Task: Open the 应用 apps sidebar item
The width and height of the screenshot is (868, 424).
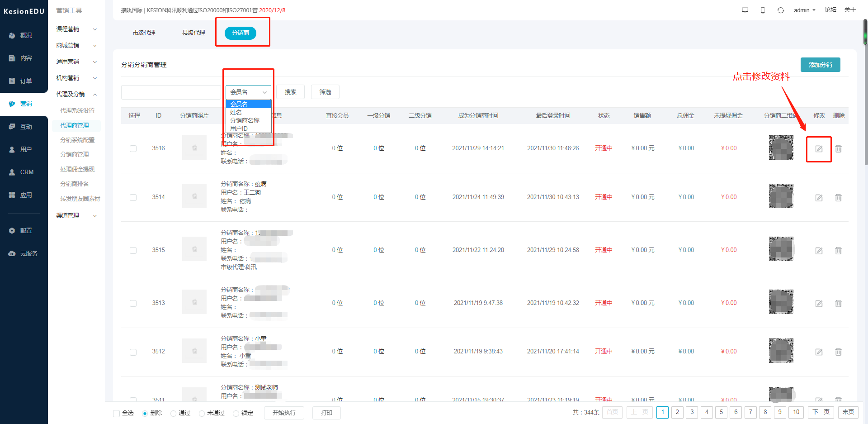Action: tap(21, 195)
